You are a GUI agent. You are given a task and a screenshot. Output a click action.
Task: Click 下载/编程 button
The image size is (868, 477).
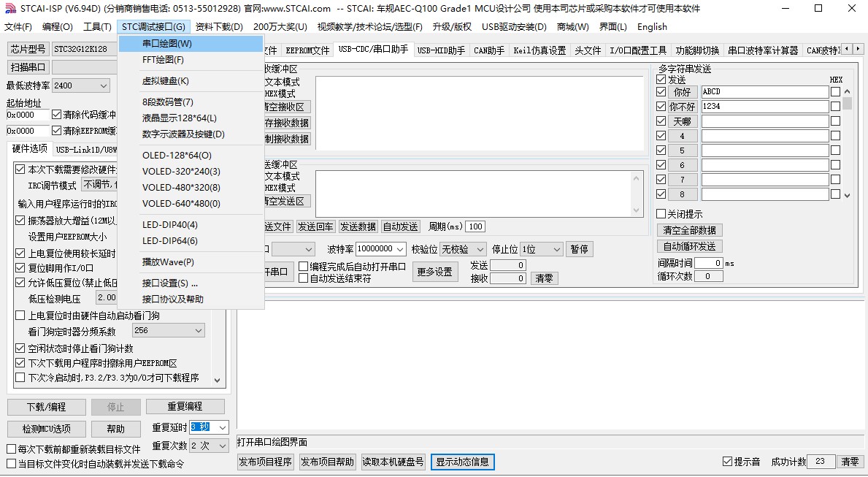pos(47,407)
